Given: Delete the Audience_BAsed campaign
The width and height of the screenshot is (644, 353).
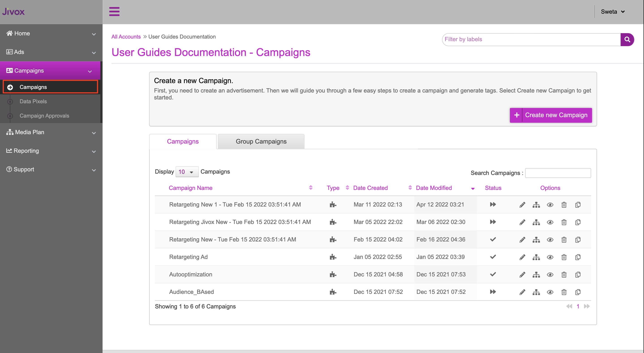Looking at the screenshot, I should pyautogui.click(x=564, y=292).
